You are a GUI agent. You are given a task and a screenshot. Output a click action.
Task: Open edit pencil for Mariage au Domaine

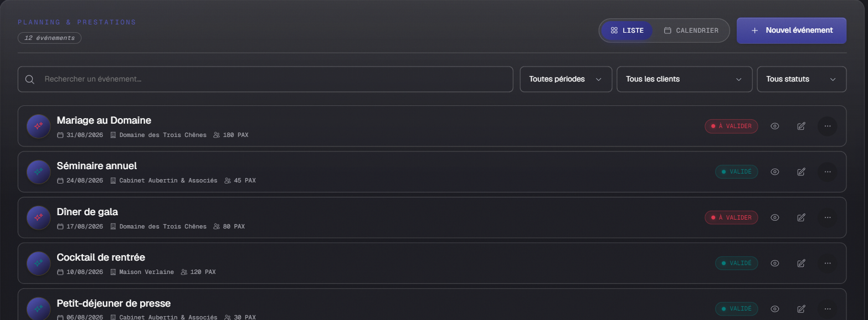tap(801, 126)
